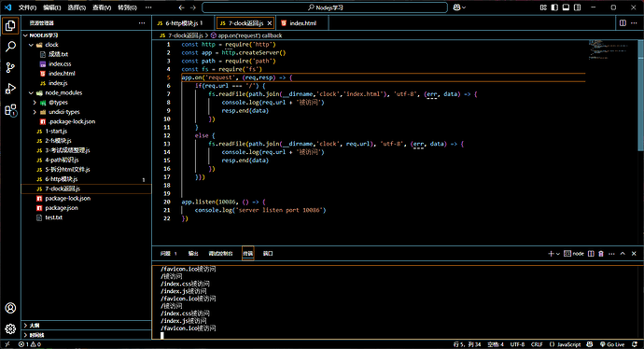Open the menu bar overflow ellipsis
The width and height of the screenshot is (644, 349).
(x=148, y=7)
